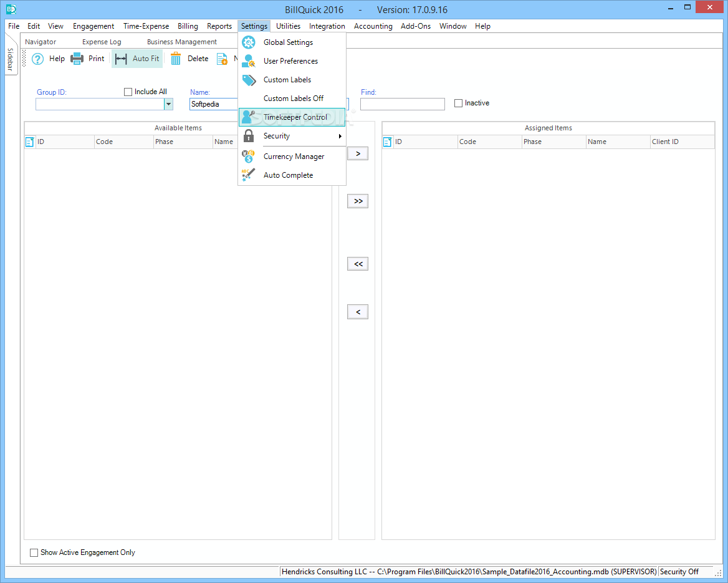Open the Utilities menu
728x583 pixels.
tap(289, 26)
